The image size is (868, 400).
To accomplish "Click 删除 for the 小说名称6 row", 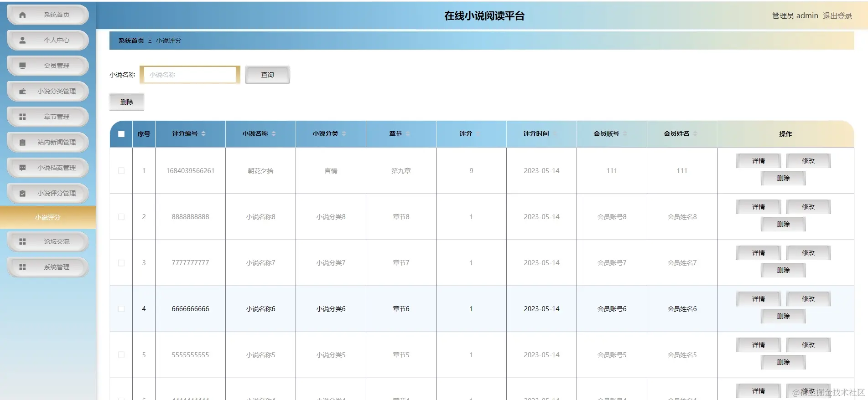I will (x=783, y=316).
